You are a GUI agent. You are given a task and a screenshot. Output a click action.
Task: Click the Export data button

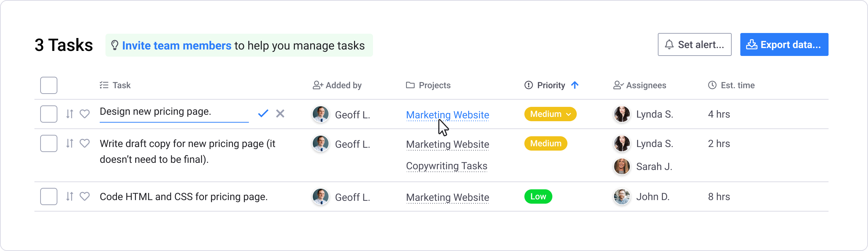(784, 44)
